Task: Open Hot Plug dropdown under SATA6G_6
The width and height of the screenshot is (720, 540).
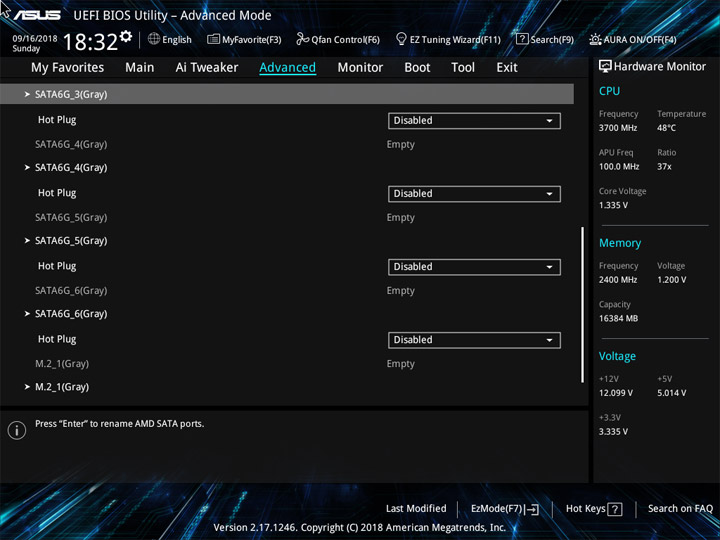Action: (x=474, y=340)
